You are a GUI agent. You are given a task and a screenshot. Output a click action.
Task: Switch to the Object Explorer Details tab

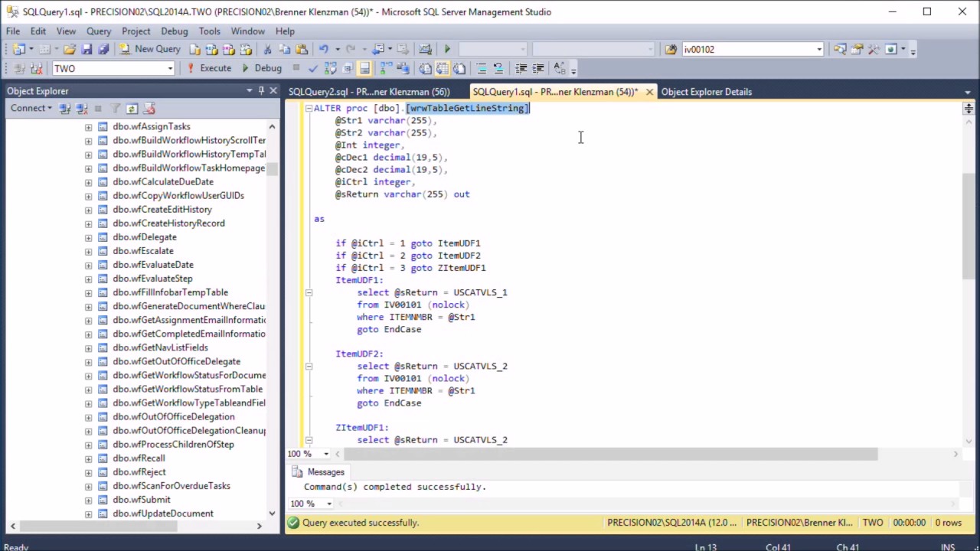pyautogui.click(x=707, y=92)
